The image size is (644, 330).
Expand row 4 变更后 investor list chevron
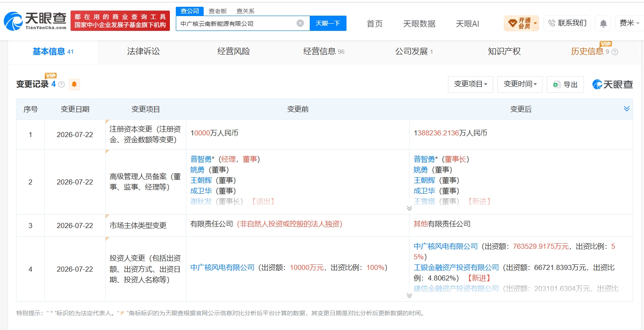tap(409, 295)
